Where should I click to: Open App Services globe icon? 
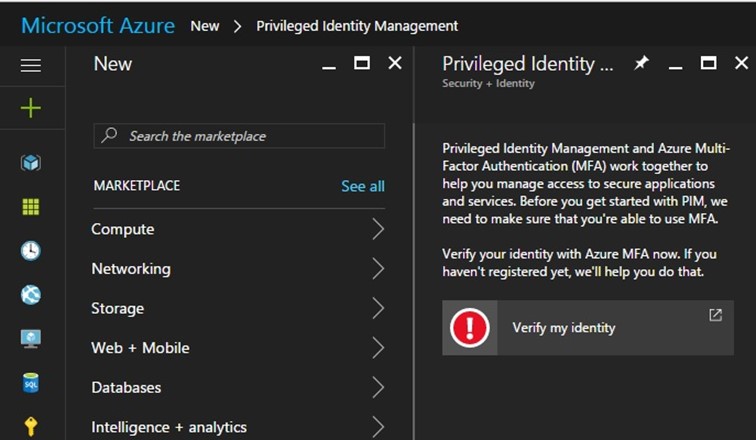tap(30, 295)
